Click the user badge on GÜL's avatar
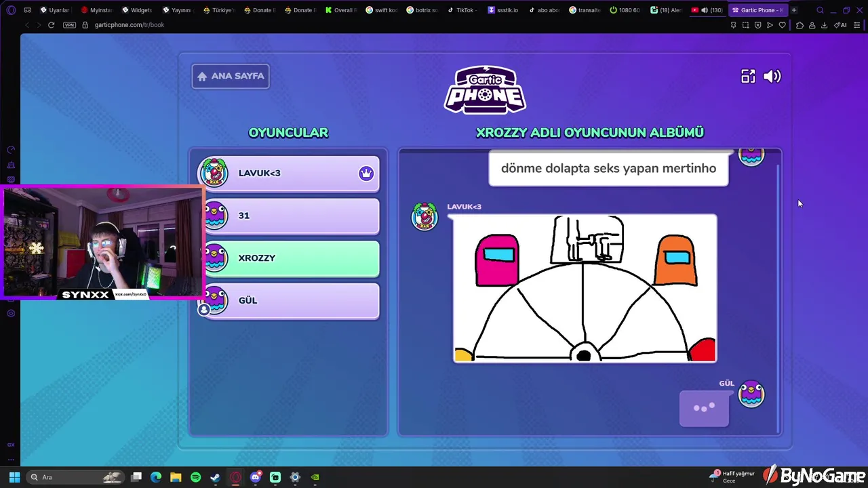 point(203,310)
